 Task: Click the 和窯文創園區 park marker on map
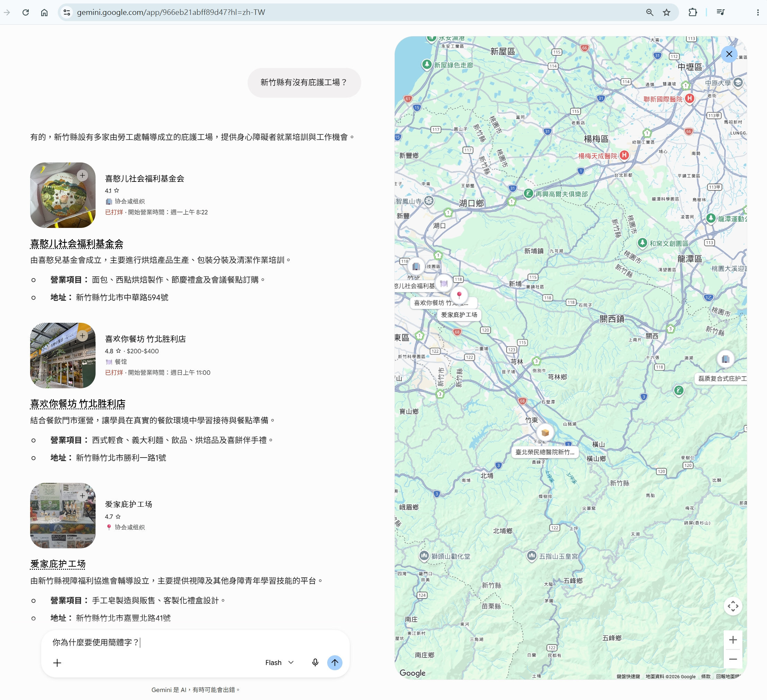point(643,242)
